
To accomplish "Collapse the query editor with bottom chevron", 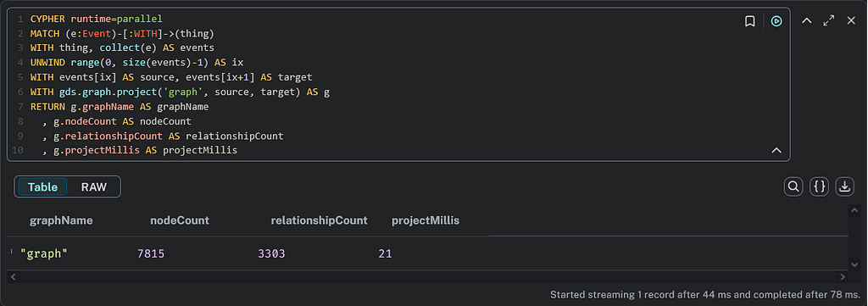I will point(776,150).
